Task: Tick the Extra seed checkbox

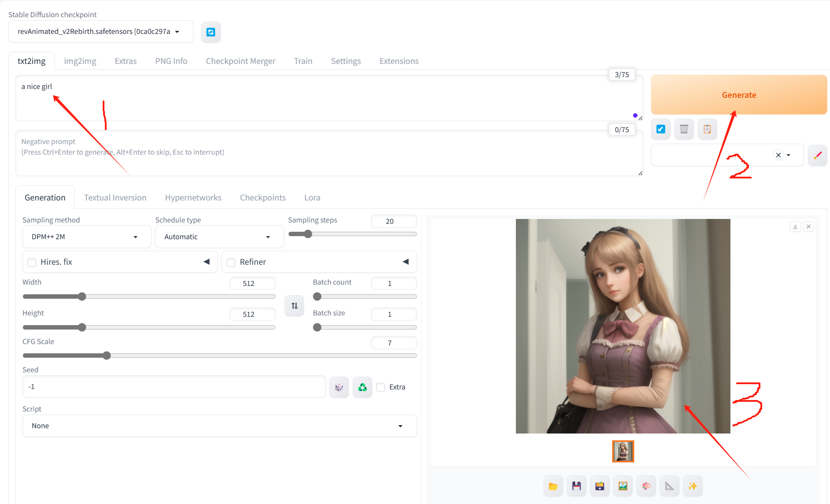Action: (x=381, y=387)
